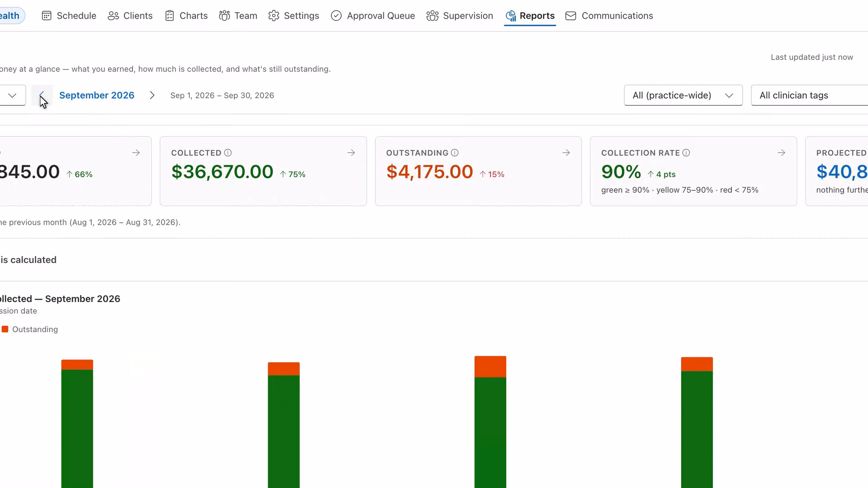
Task: Switch to the Clients tab
Action: click(x=130, y=16)
